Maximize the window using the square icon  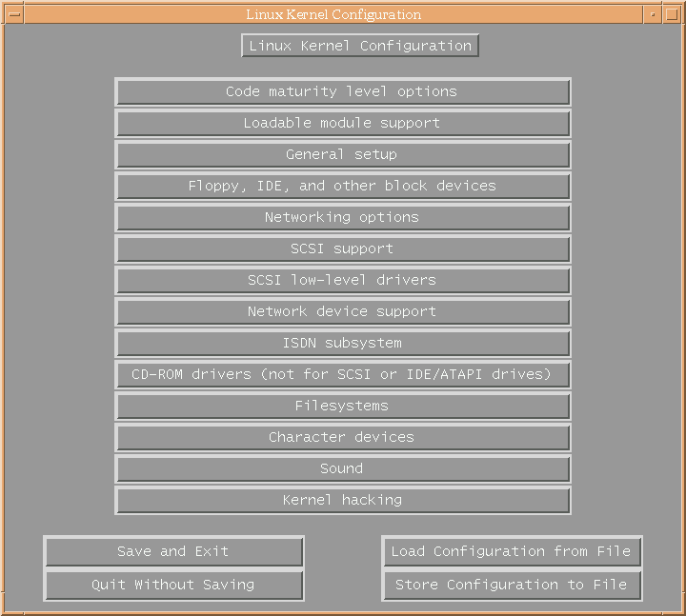(x=672, y=14)
